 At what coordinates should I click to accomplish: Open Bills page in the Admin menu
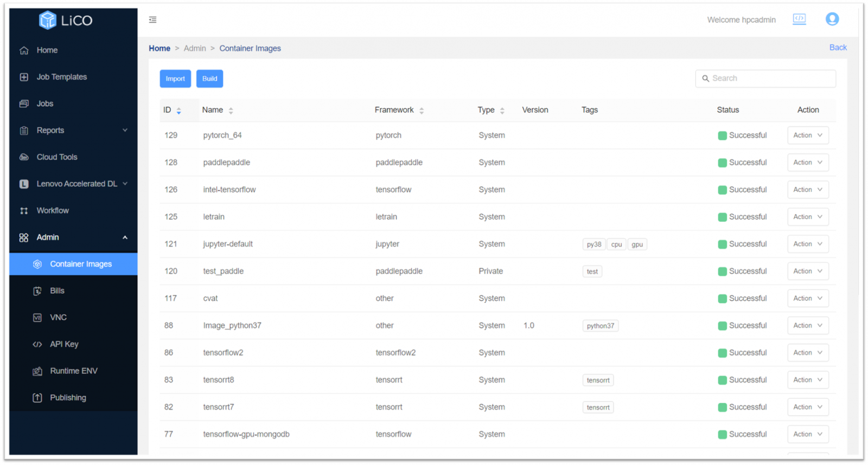[x=57, y=291]
